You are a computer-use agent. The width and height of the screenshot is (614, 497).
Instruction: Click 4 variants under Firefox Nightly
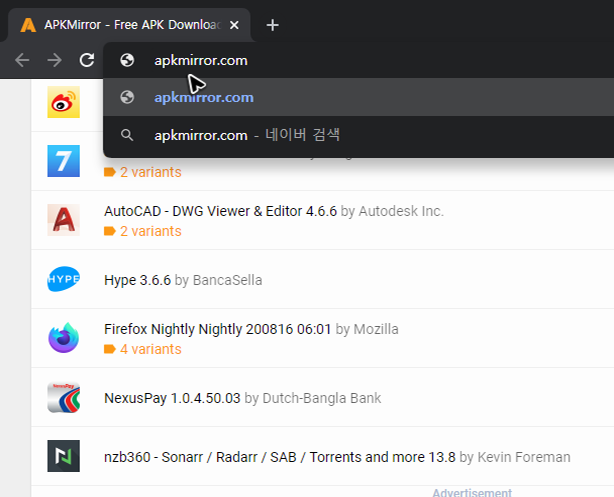click(x=151, y=349)
